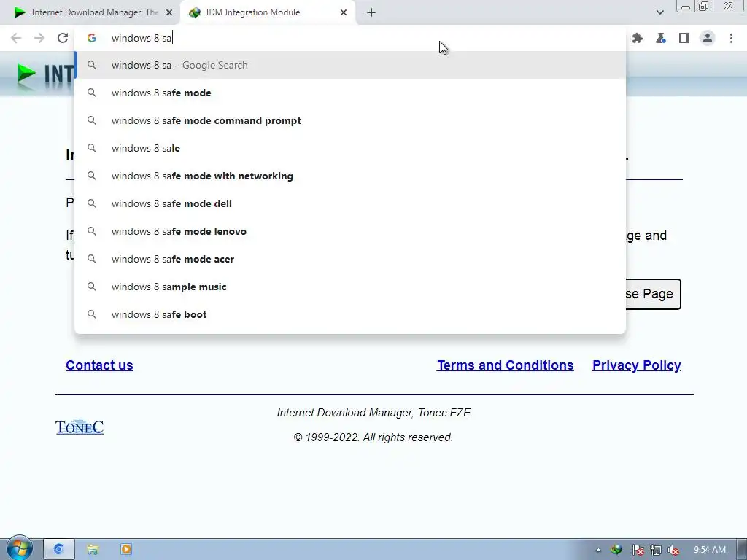The width and height of the screenshot is (747, 560).
Task: Open media player taskbar icon
Action: (126, 549)
